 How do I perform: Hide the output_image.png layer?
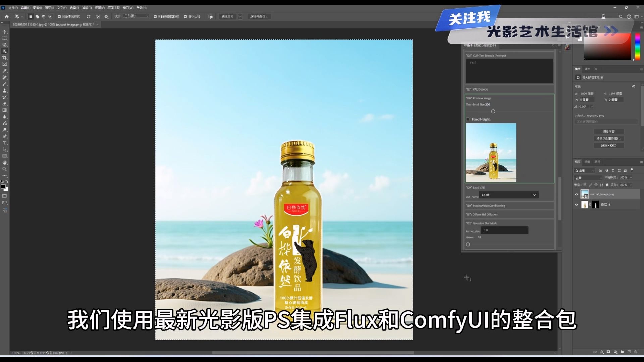[x=577, y=194]
